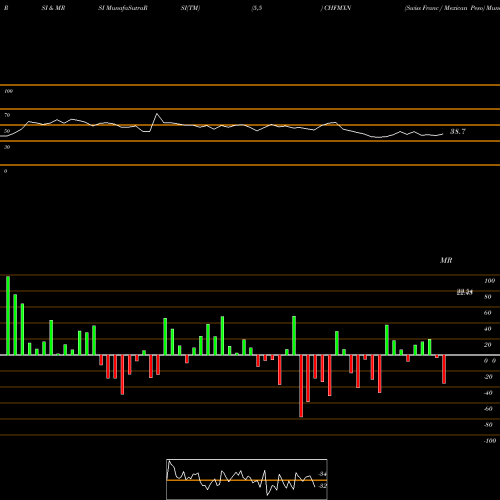500x500 pixels.
Task: Click the 34 price label in mini chart
Action: click(x=323, y=474)
